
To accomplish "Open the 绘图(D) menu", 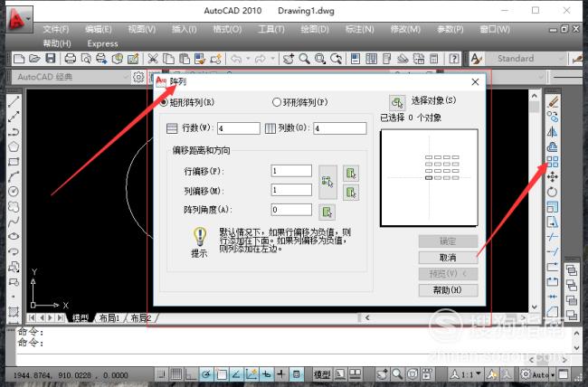I will pyautogui.click(x=315, y=29).
